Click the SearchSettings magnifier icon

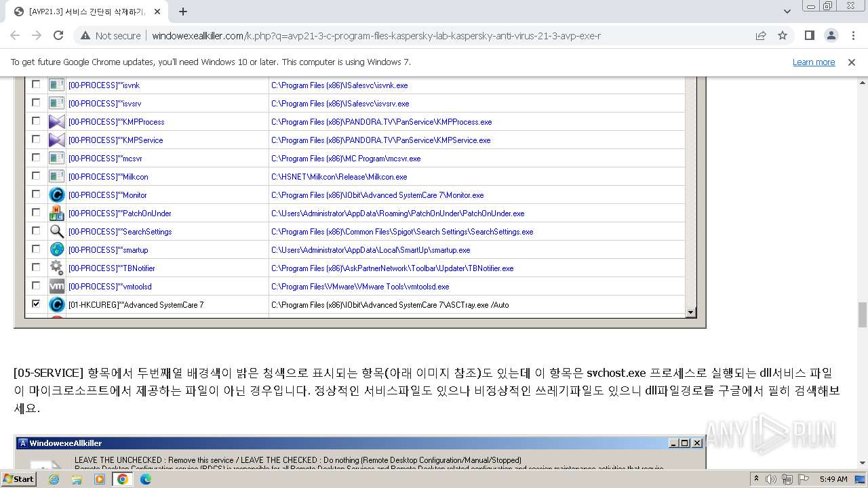tap(57, 232)
